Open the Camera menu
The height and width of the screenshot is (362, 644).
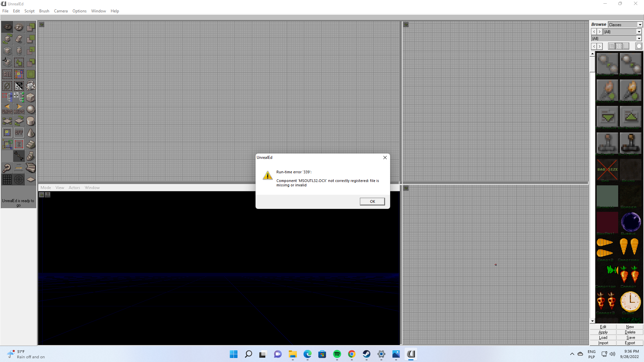[61, 11]
